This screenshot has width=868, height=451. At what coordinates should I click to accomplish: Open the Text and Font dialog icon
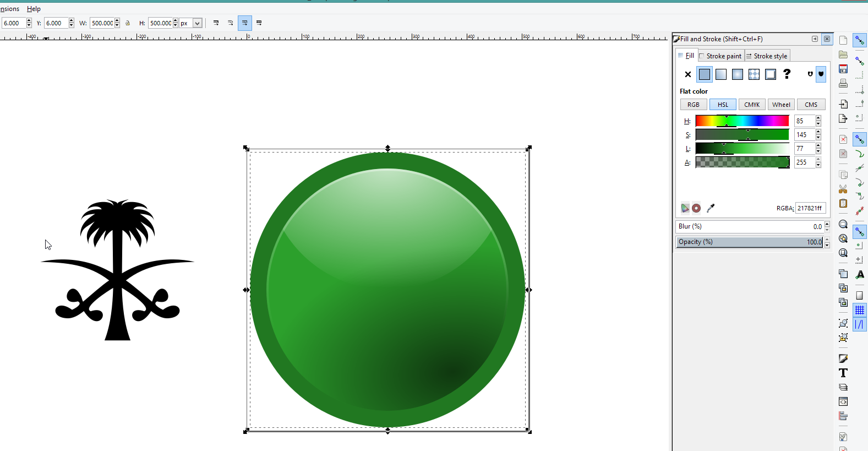tap(843, 373)
